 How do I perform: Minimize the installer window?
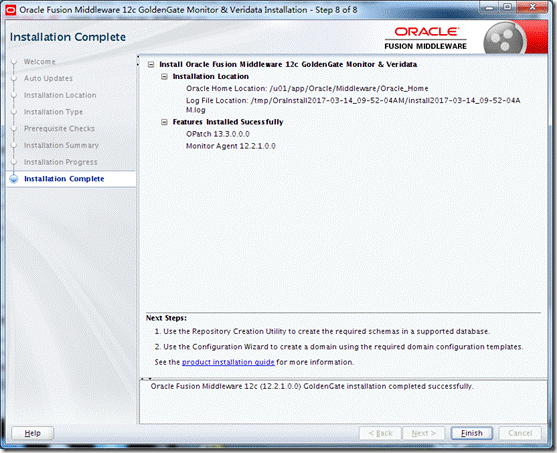490,7
